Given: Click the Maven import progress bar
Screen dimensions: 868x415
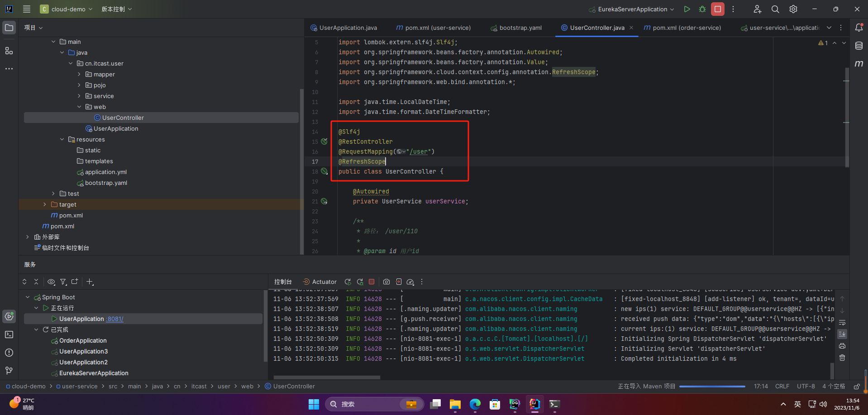Looking at the screenshot, I should click(x=712, y=387).
